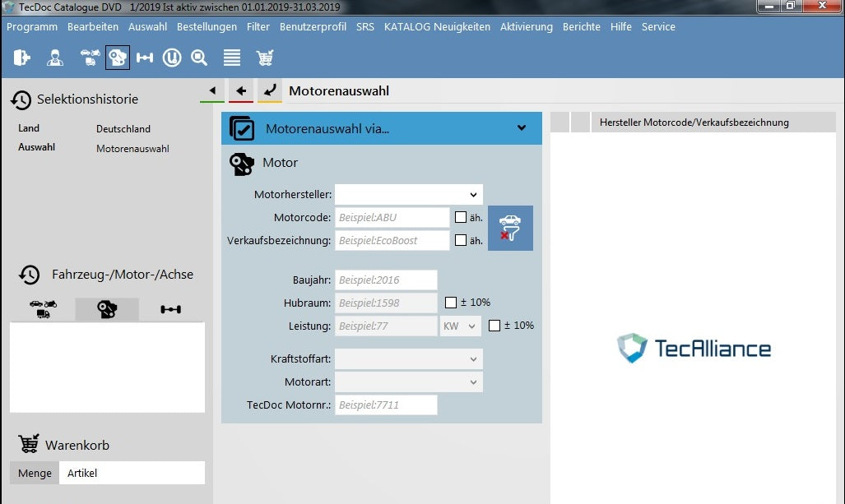The height and width of the screenshot is (504, 845).
Task: Click the yellow-underlined return arrow button
Action: click(x=269, y=90)
